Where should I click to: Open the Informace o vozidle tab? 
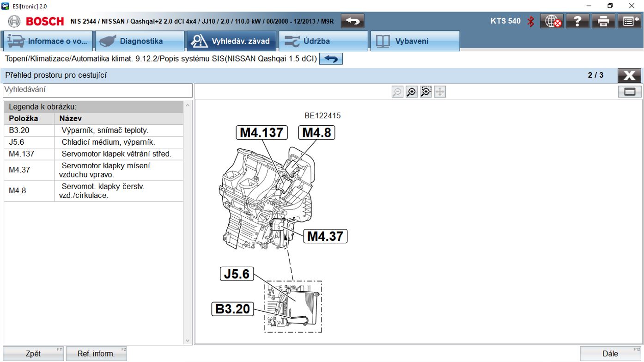pos(48,41)
